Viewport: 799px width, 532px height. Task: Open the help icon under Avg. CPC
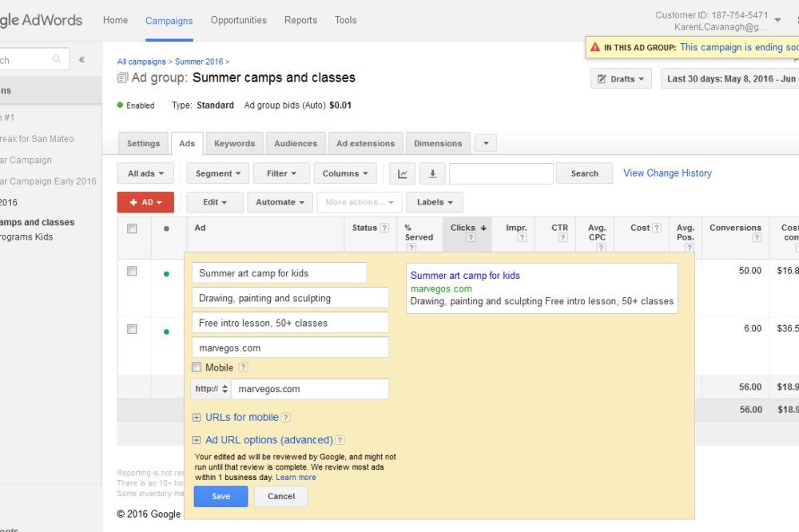pos(602,248)
